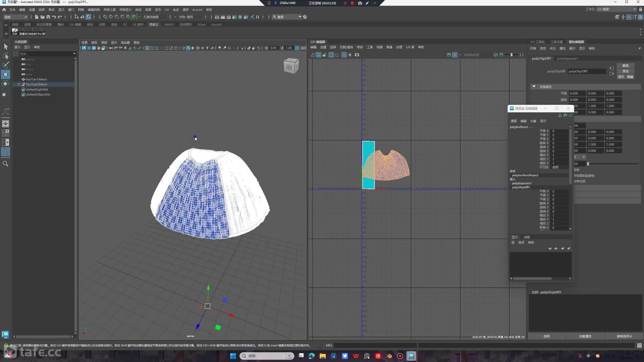The image size is (644, 362).
Task: Click the 聚焦 button
Action: [626, 66]
